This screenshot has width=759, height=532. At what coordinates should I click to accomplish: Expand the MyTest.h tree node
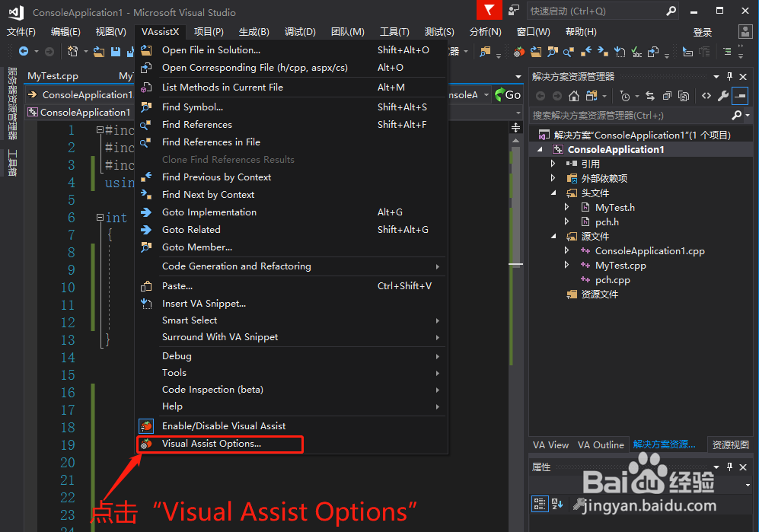566,207
